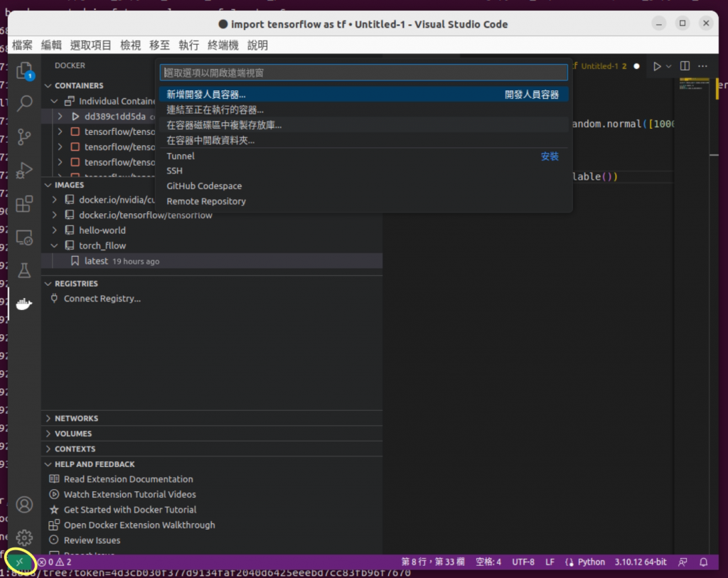Choose 連結至正在執行的容器... option

pos(363,110)
